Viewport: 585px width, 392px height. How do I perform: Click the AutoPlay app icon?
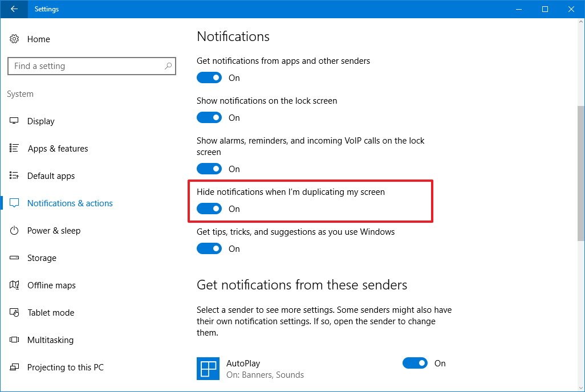208,369
